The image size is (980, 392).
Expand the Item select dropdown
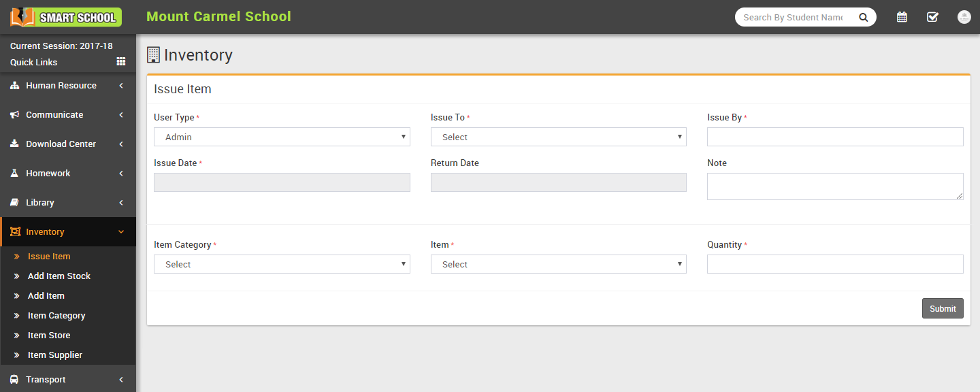click(558, 264)
